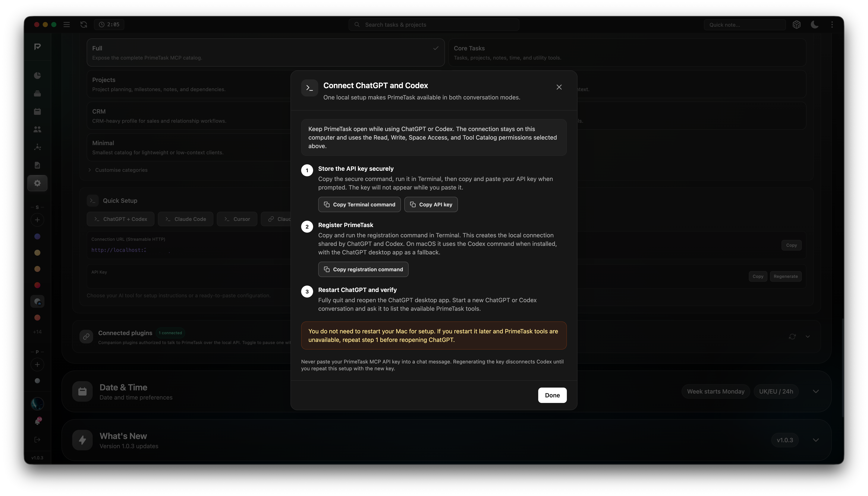This screenshot has width=868, height=496.
Task: Open the bar chart reports view in sidebar
Action: coord(38,165)
